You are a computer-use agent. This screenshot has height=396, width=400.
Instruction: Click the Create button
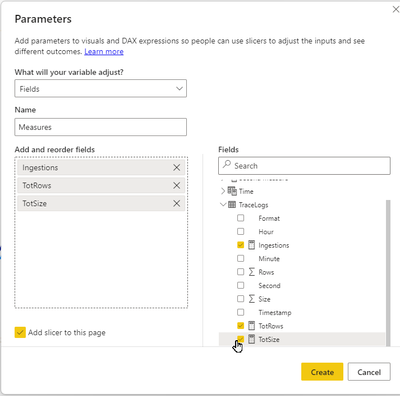click(322, 372)
